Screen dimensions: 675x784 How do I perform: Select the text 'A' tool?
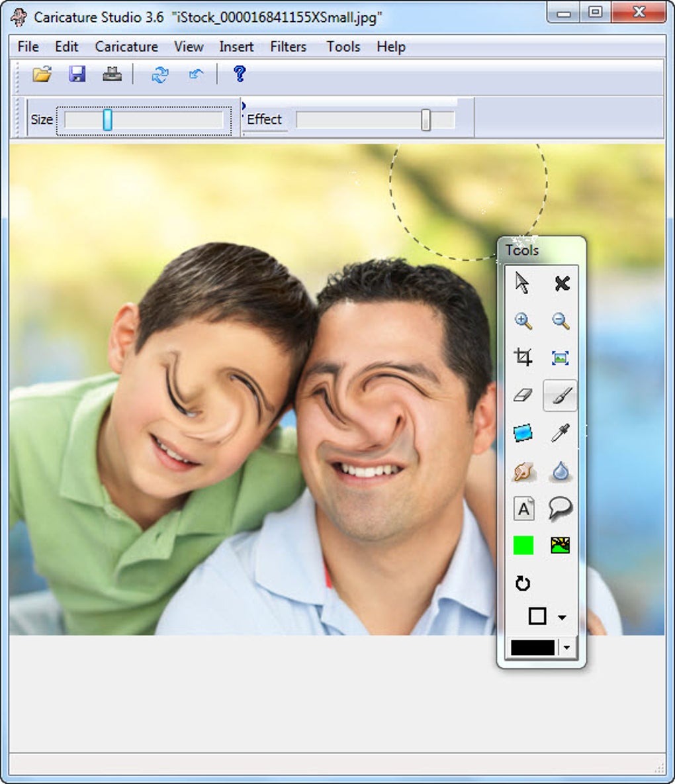point(523,509)
